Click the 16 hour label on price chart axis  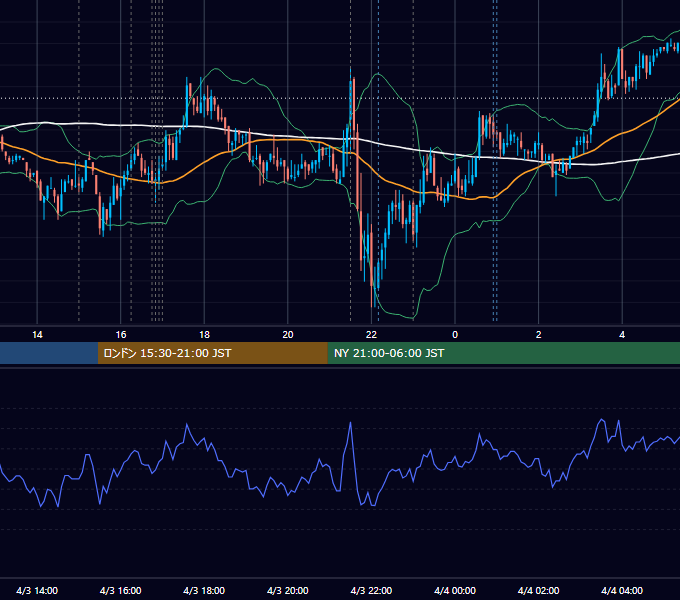[121, 335]
